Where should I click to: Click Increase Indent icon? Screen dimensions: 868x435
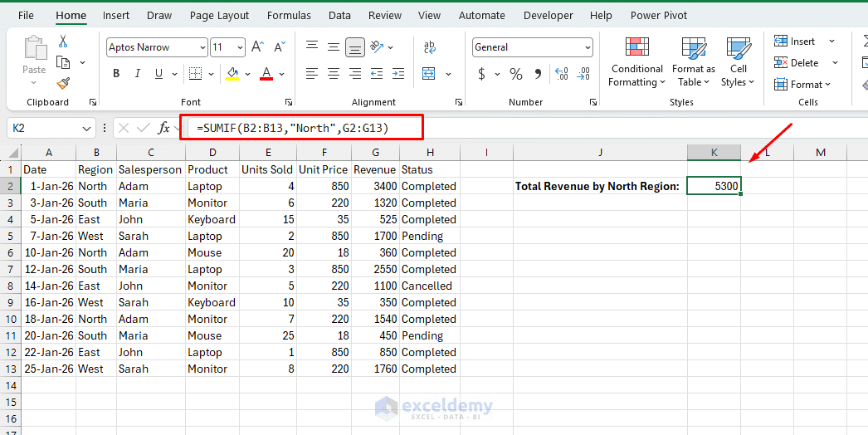pos(398,73)
